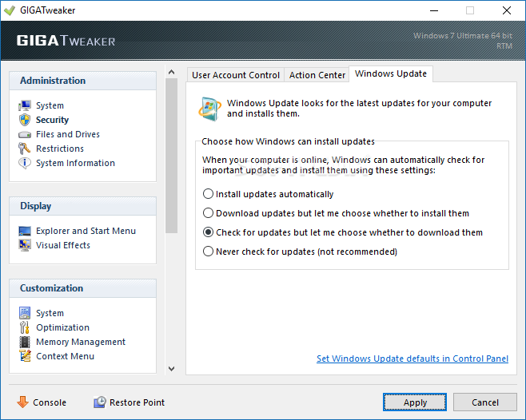Click the System Information info icon
This screenshot has height=420, width=526.
pyautogui.click(x=25, y=163)
